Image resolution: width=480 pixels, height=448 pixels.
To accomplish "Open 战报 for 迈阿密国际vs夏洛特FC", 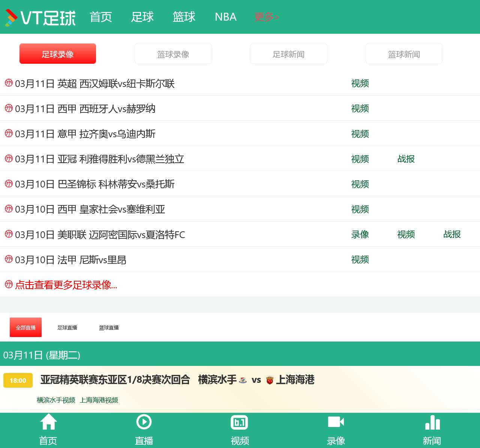I will (x=452, y=234).
